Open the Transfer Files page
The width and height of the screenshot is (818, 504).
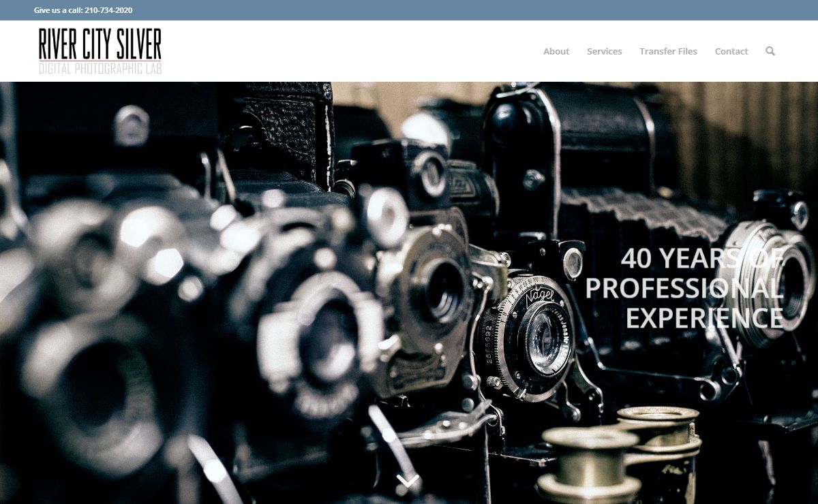(668, 51)
